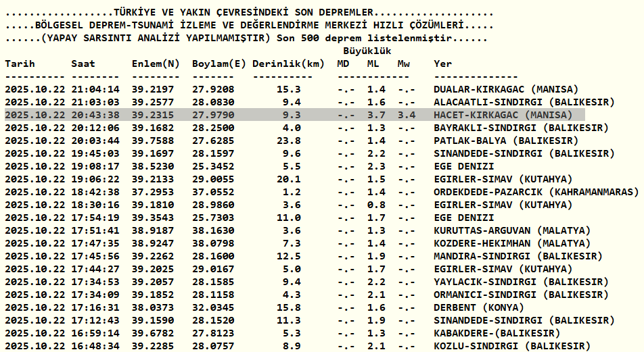Click the ORDEKDEDE-PAZARCIK (KAHRAMANMARAS) location
Viewport: 644px width, 352px height.
point(536,192)
